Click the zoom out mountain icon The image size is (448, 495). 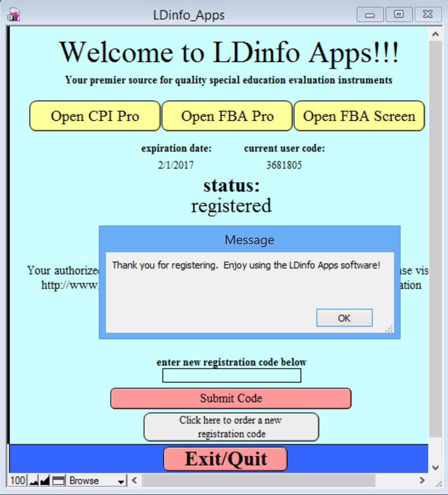[34, 481]
